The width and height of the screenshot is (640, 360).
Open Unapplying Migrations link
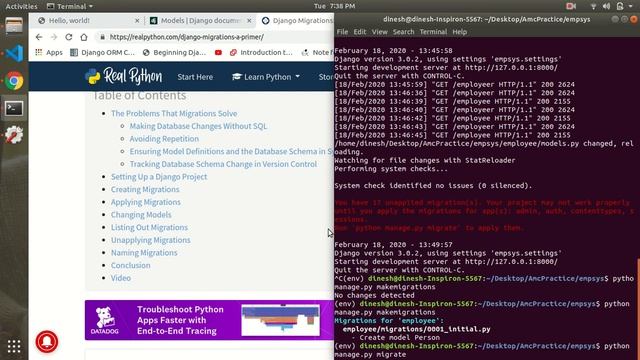[151, 240]
